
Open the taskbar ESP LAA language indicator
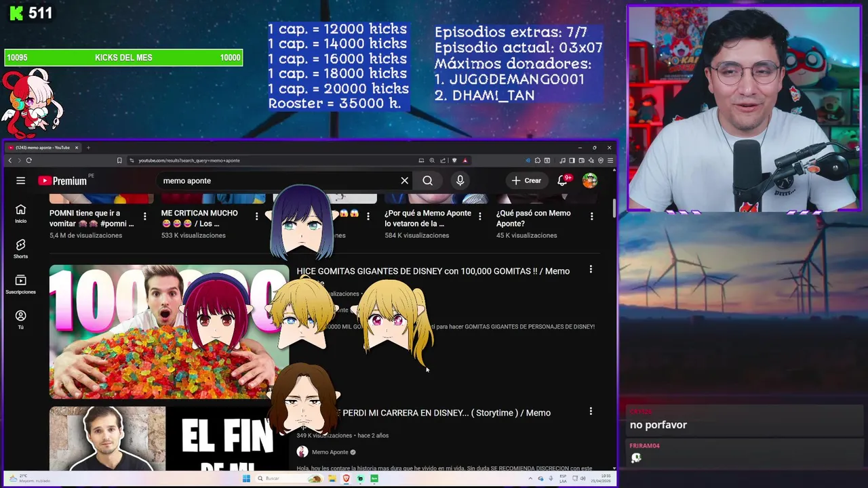click(x=563, y=479)
